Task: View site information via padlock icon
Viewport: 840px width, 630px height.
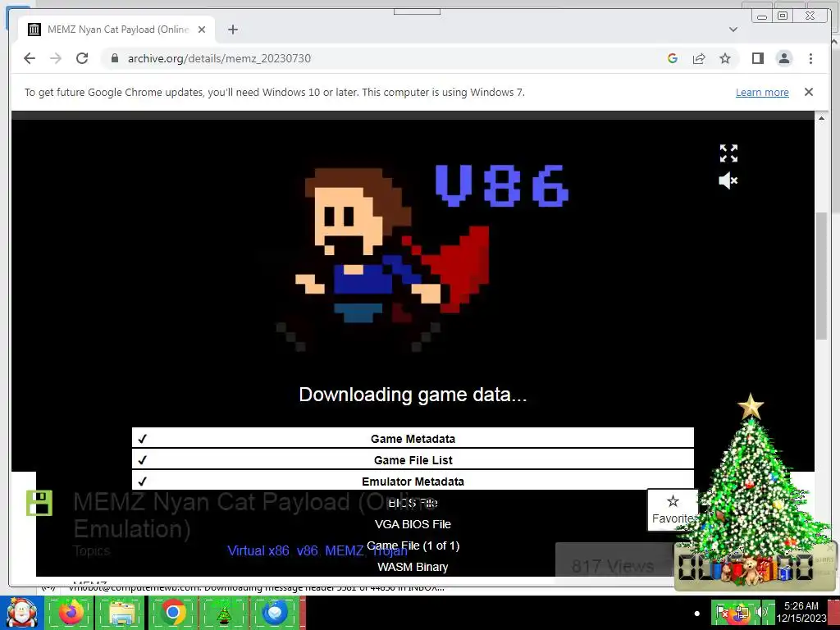Action: click(x=115, y=58)
